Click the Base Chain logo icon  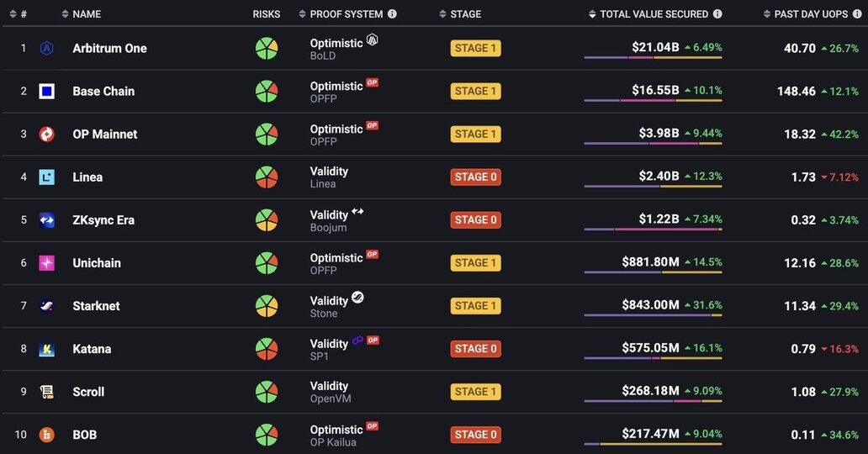[x=47, y=92]
